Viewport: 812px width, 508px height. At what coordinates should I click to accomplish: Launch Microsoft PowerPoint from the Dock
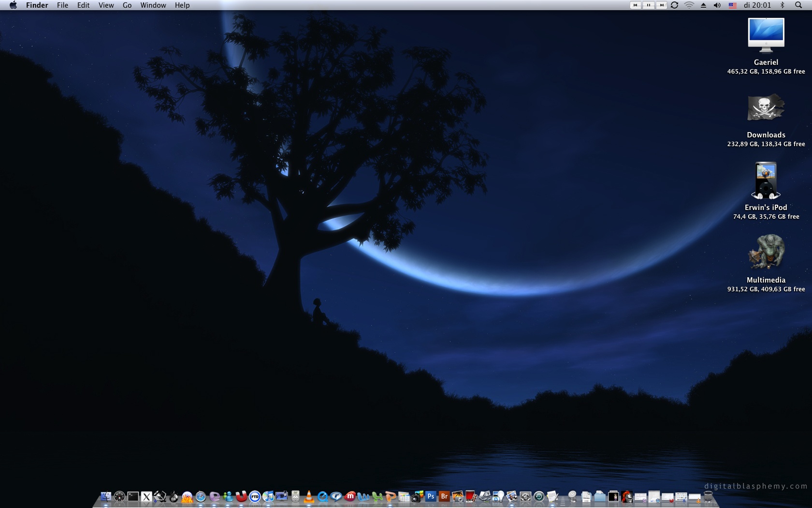point(390,496)
